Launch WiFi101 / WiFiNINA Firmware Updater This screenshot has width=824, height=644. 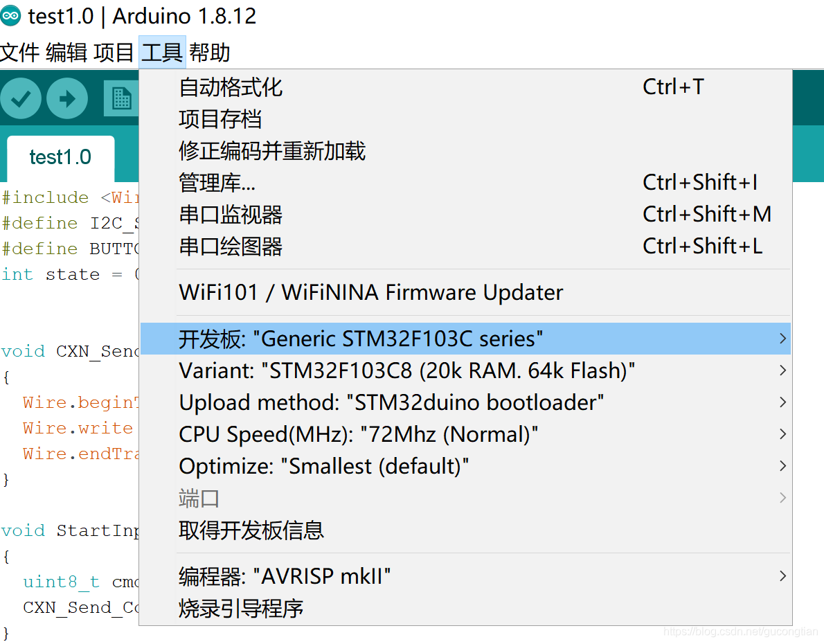pos(370,292)
